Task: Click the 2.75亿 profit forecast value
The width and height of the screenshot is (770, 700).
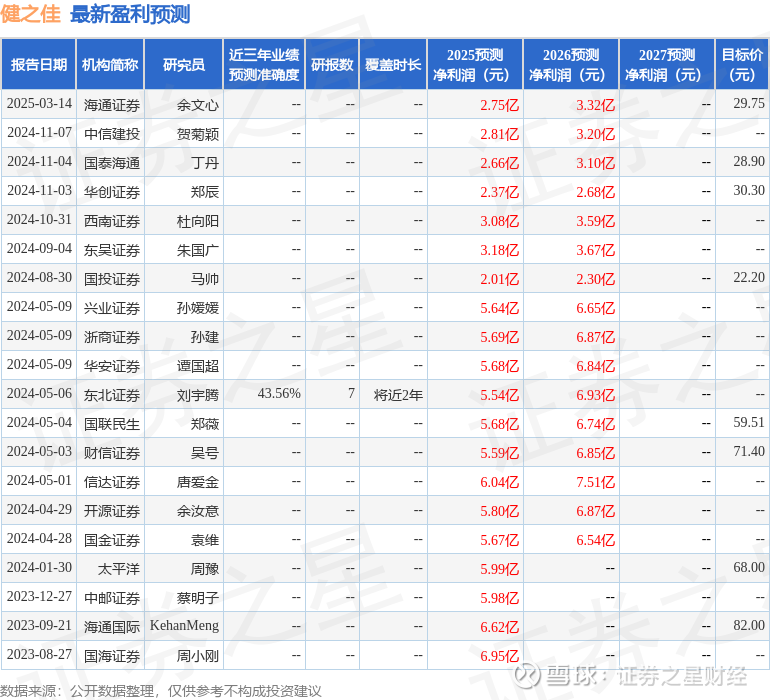Action: 499,105
